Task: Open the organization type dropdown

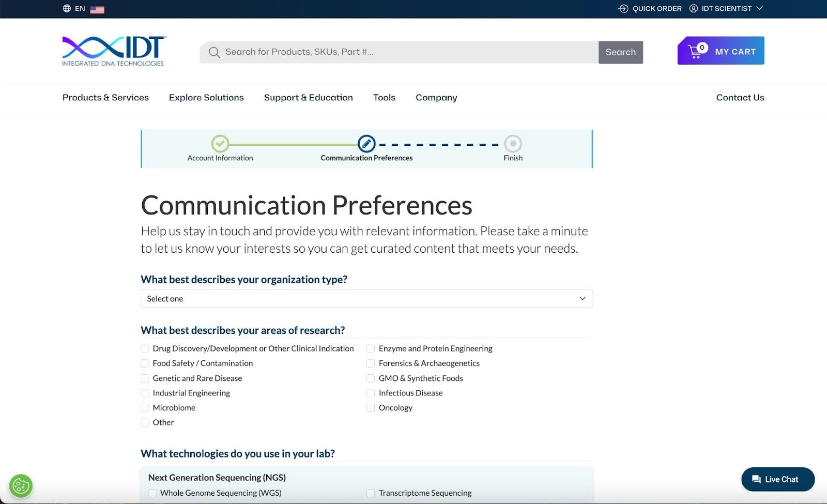Action: (x=366, y=299)
